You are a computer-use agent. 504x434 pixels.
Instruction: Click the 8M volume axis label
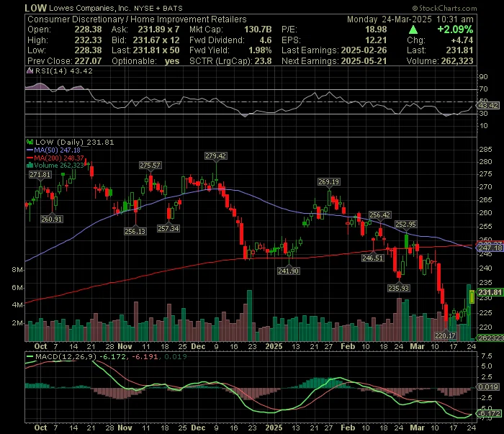17,270
